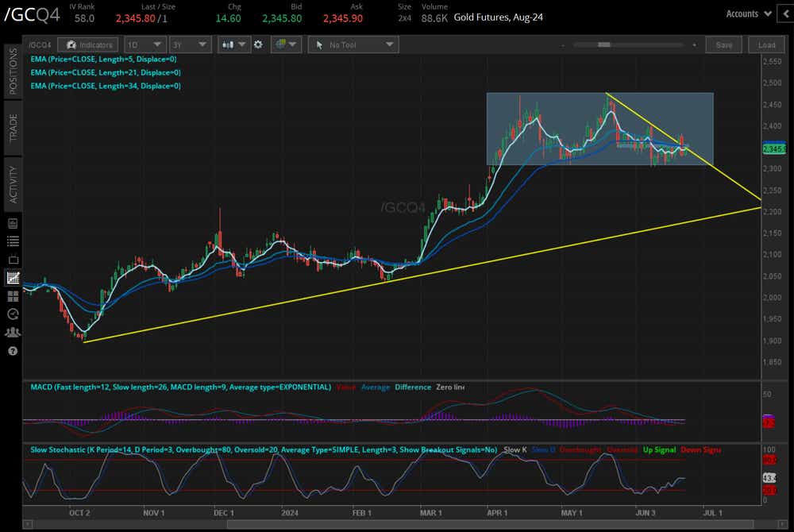Click the Slow K legend label
The width and height of the screenshot is (794, 532).
point(515,449)
